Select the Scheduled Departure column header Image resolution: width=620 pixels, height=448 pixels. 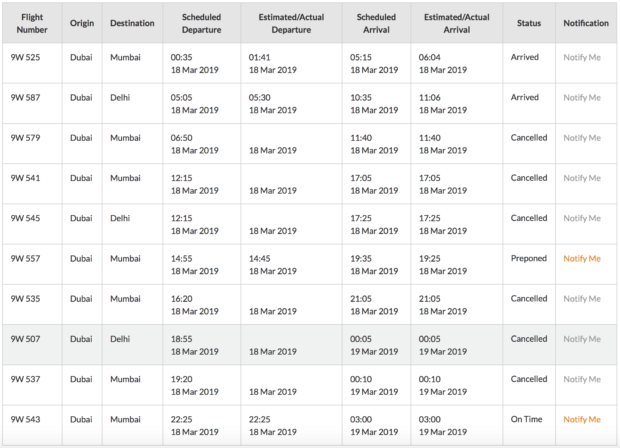[x=201, y=23]
